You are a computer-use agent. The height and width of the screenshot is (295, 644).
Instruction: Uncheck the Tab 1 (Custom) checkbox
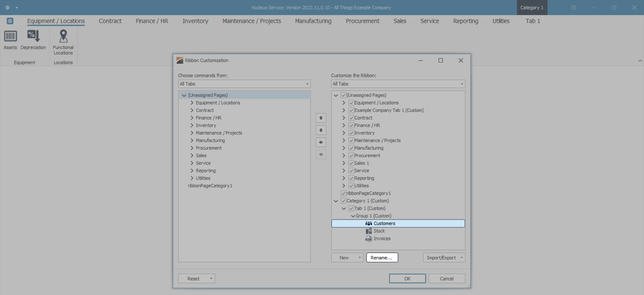point(351,209)
